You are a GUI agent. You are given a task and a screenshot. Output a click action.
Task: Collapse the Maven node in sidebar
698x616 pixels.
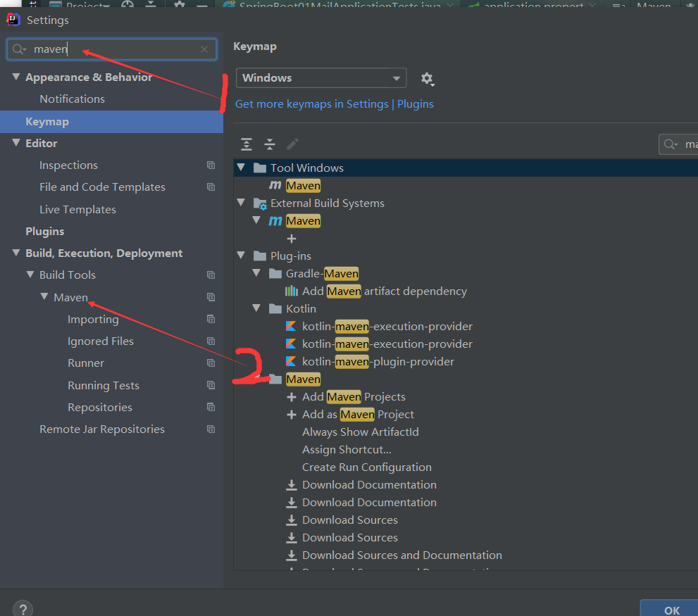44,296
